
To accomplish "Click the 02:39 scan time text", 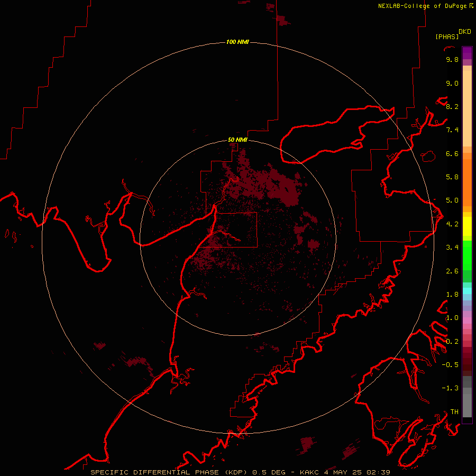I will click(x=378, y=472).
